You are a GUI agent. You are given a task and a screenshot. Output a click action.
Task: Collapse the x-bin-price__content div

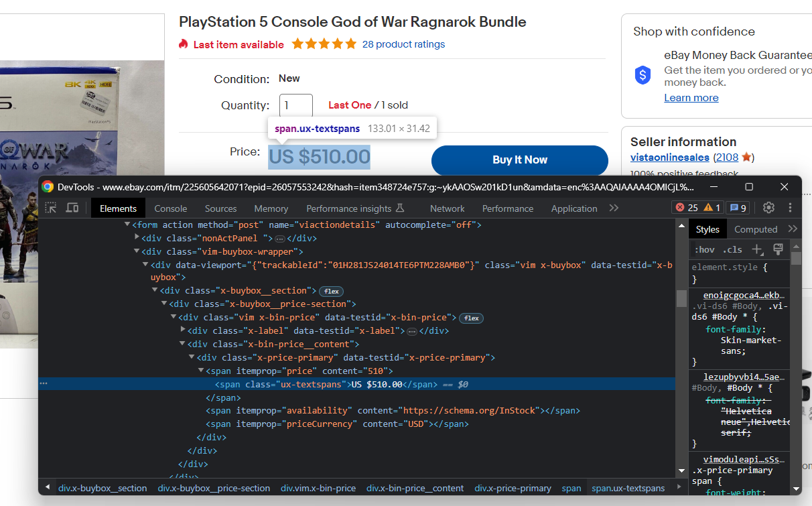click(183, 344)
